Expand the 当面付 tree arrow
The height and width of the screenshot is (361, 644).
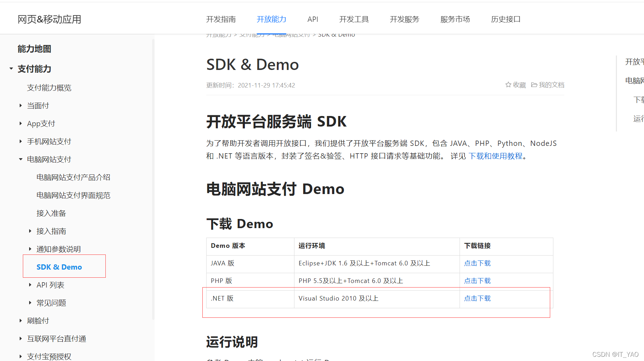tap(21, 105)
